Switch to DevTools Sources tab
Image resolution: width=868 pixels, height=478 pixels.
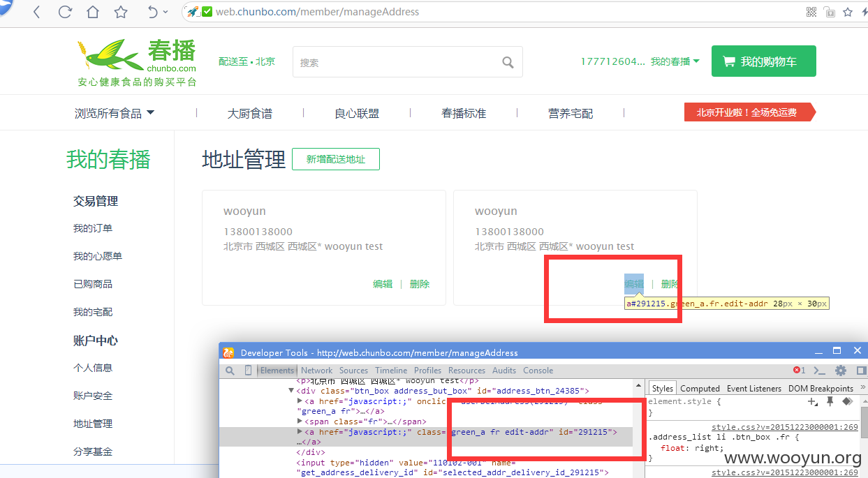tap(353, 371)
